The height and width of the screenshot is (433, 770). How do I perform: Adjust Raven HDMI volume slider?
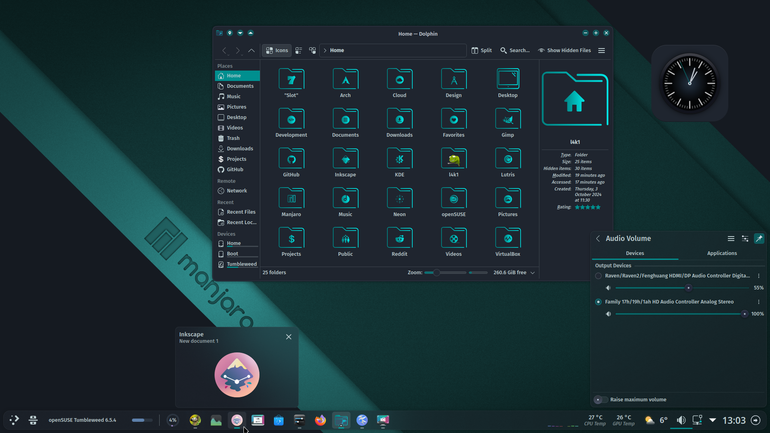point(682,288)
